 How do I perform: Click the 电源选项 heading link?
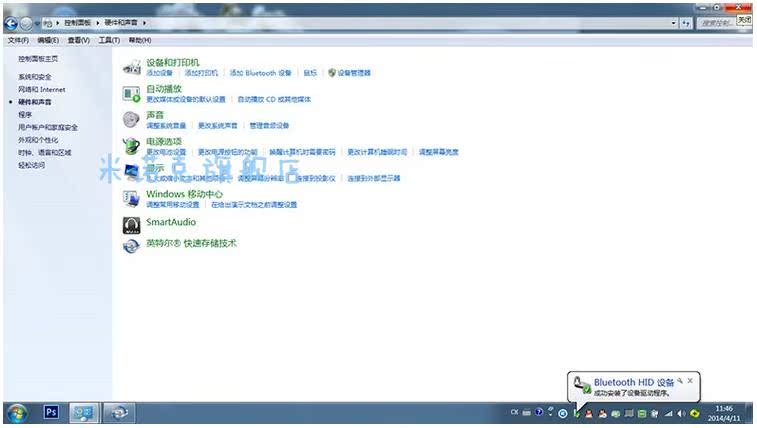[164, 141]
